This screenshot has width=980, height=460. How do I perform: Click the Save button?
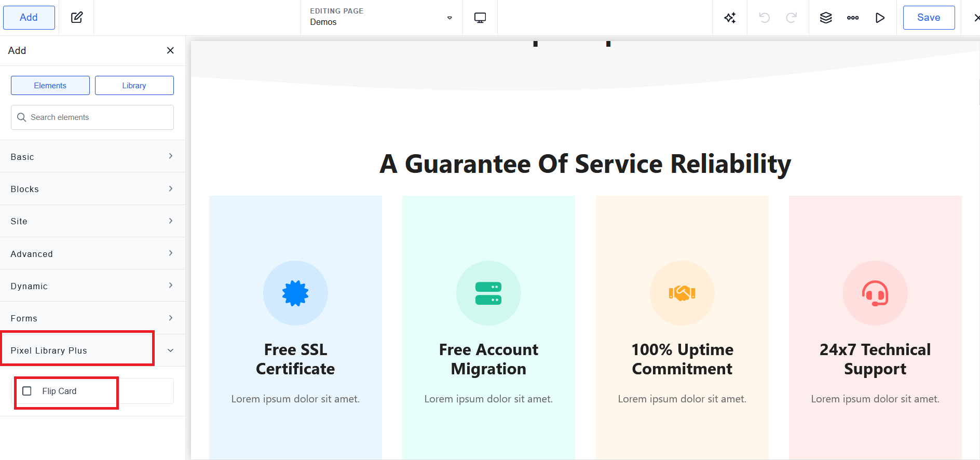[929, 18]
